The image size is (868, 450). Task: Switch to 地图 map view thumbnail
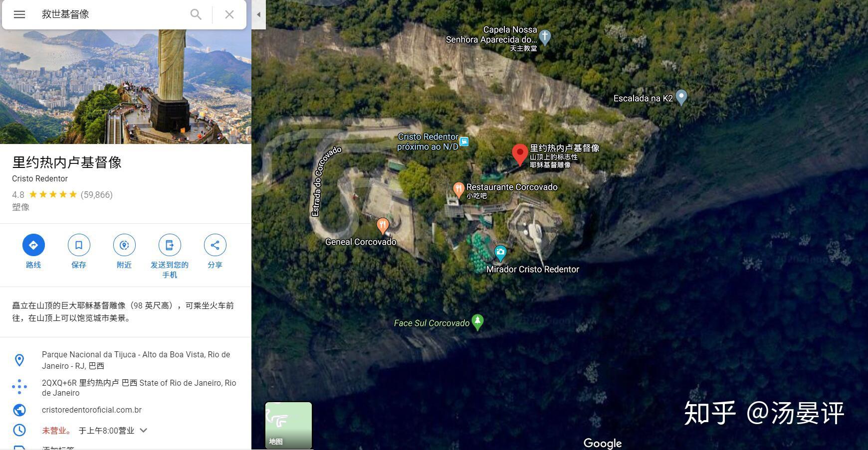pyautogui.click(x=288, y=425)
